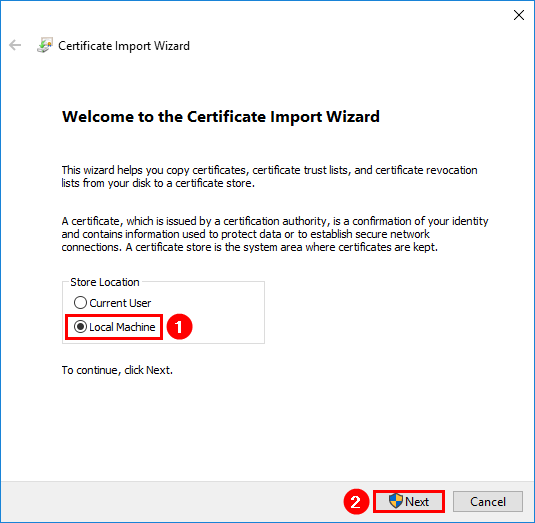The height and width of the screenshot is (523, 535).
Task: Click the Certificate Import Wizard title text
Action: point(124,46)
